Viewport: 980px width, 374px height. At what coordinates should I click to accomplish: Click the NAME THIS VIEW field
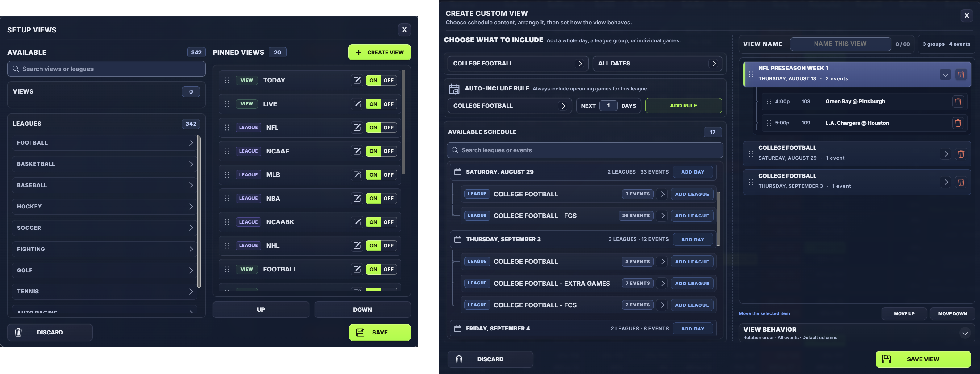[840, 44]
